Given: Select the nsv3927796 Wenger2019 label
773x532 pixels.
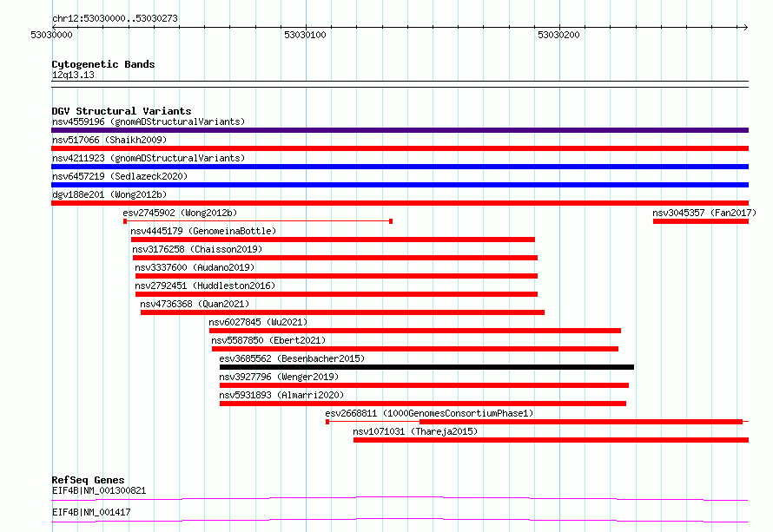Looking at the screenshot, I should pos(279,377).
